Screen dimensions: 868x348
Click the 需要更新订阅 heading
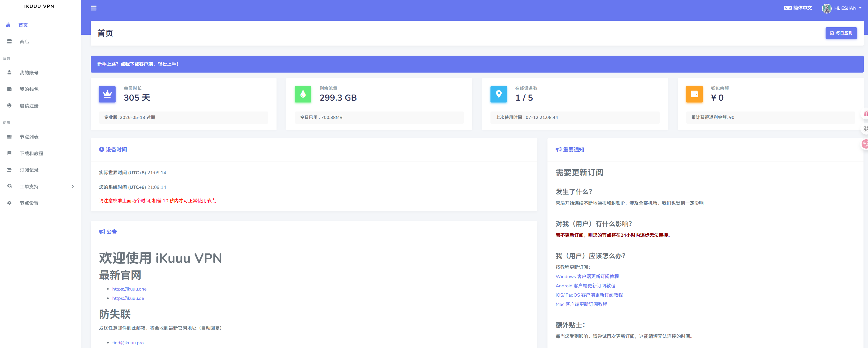pos(579,173)
